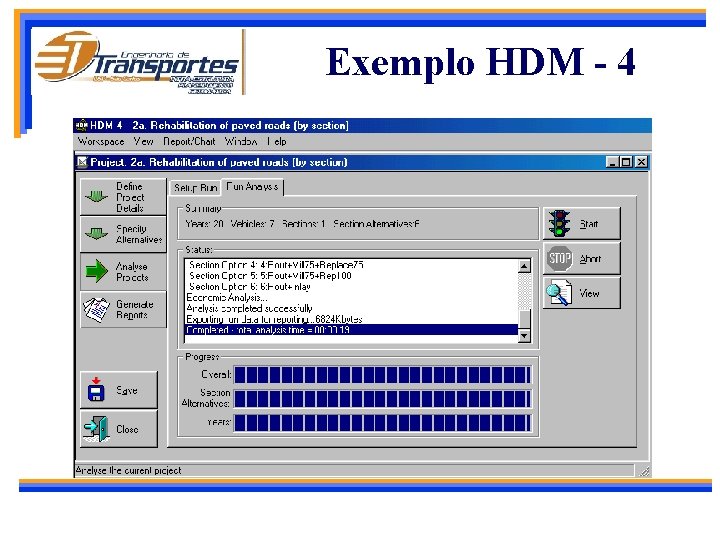
Task: Switch to the Setup Run tab
Action: (196, 188)
